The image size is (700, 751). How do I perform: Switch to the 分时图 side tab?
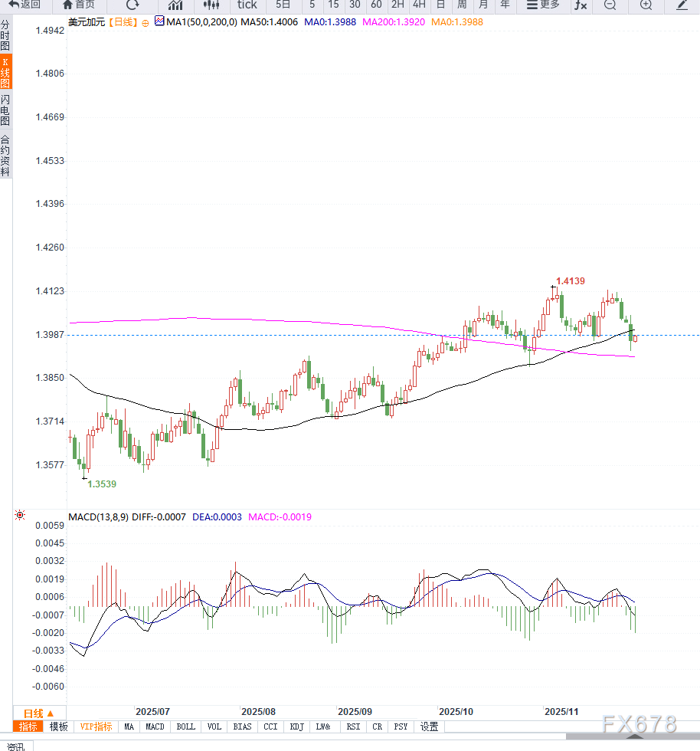pyautogui.click(x=5, y=36)
